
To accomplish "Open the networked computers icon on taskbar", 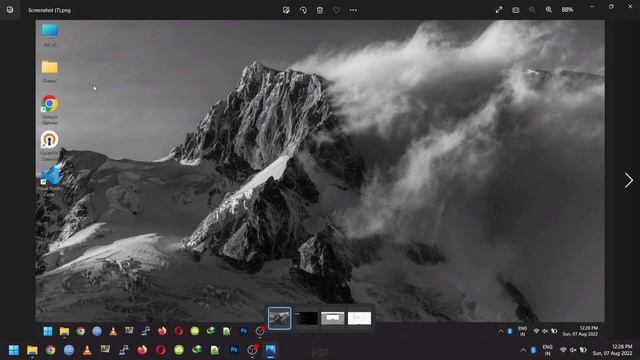I will click(x=124, y=350).
